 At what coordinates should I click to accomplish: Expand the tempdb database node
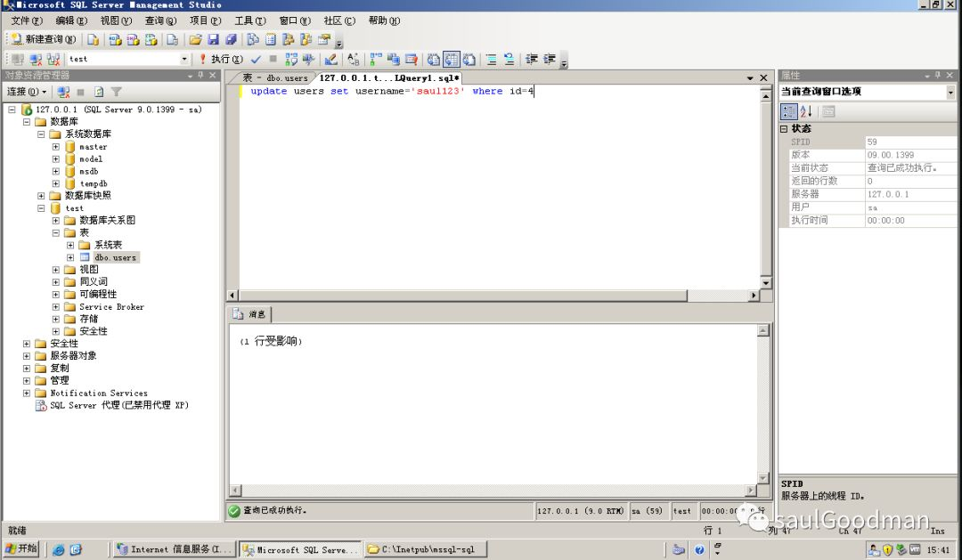click(56, 183)
